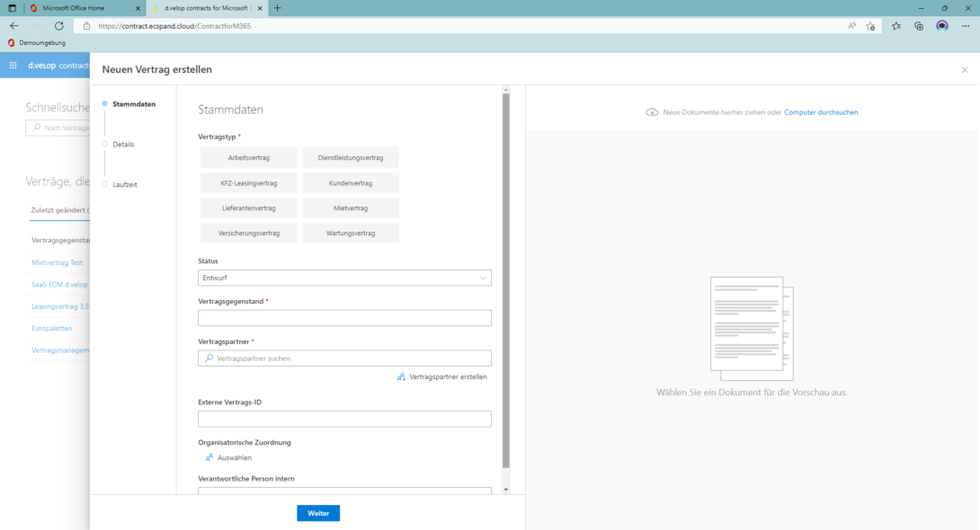This screenshot has height=530, width=980.
Task: Select Mietvertrag contract type
Action: 350,208
